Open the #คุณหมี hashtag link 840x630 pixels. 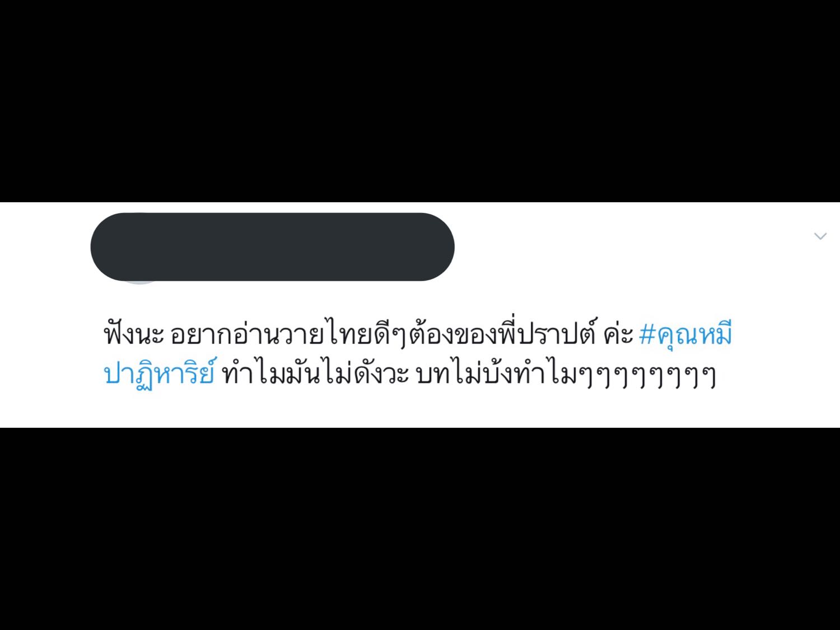tap(685, 335)
